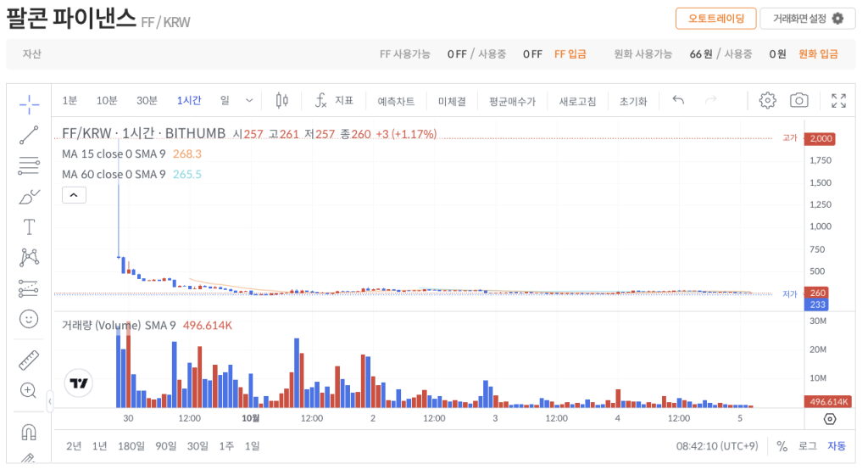Take a chart snapshot with camera icon
This screenshot has width=868, height=475.
pos(798,101)
